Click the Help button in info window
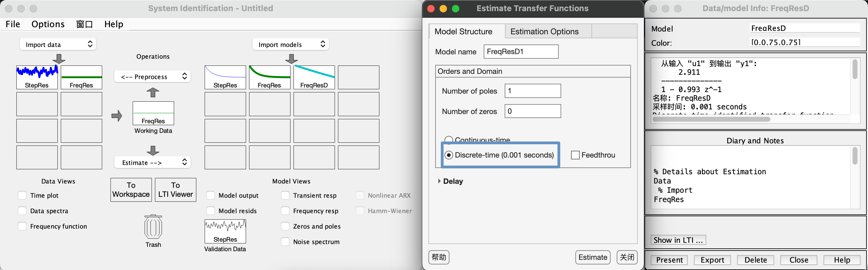 pyautogui.click(x=842, y=260)
